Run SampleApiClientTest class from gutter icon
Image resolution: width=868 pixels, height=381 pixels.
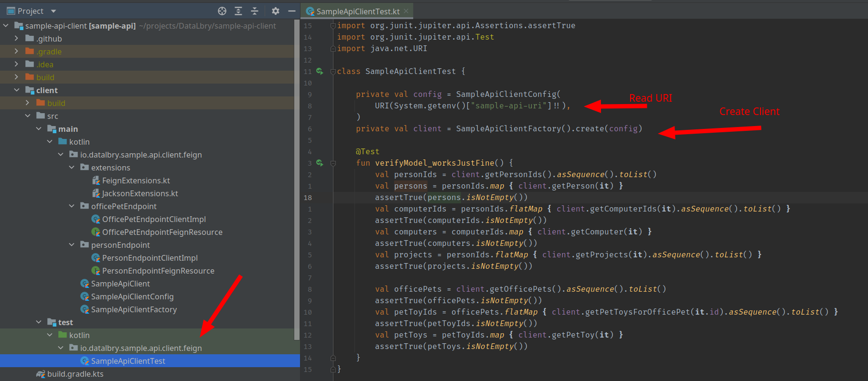tap(320, 72)
